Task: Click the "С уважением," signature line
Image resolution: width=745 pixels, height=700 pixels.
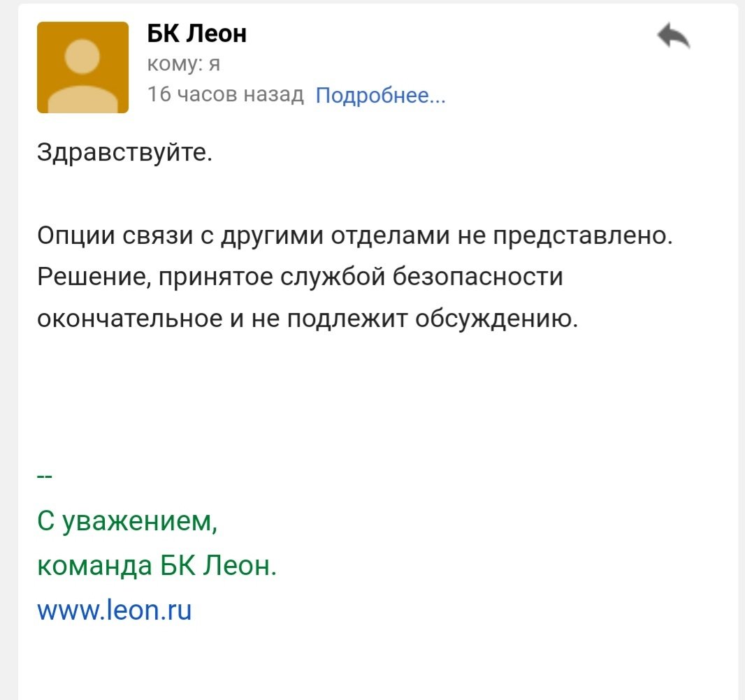Action: tap(126, 521)
